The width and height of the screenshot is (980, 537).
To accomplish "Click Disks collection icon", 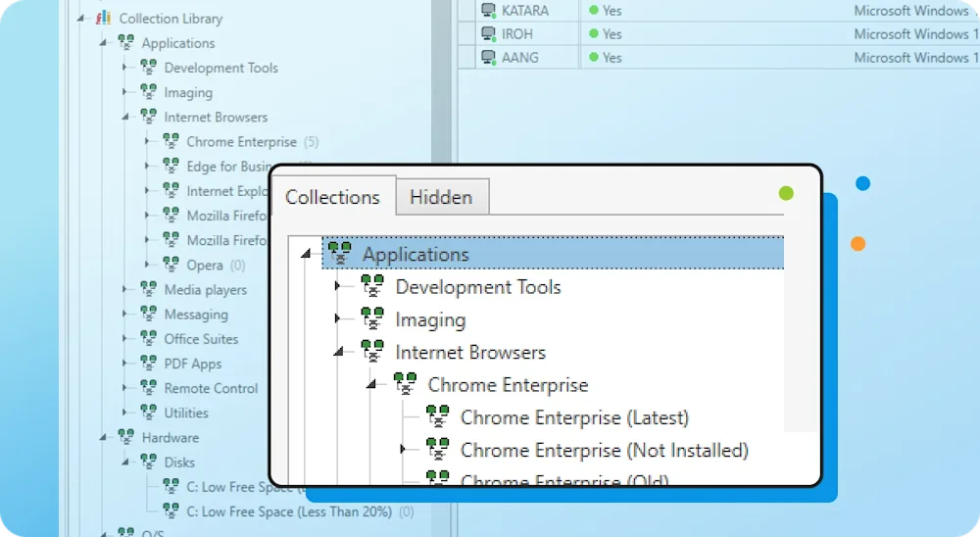I will (x=149, y=462).
